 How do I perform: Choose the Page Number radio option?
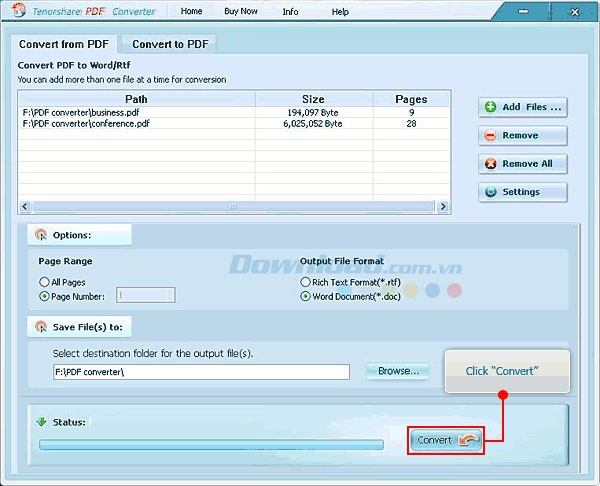coord(44,296)
